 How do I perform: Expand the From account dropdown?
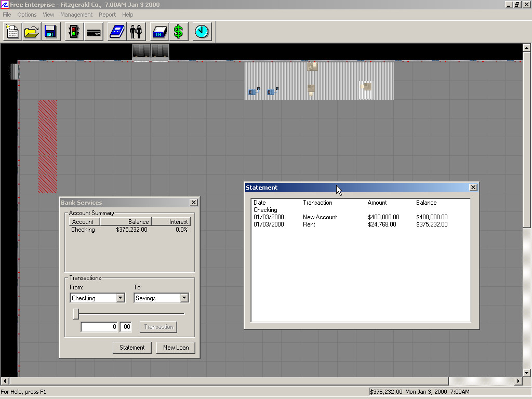(120, 298)
